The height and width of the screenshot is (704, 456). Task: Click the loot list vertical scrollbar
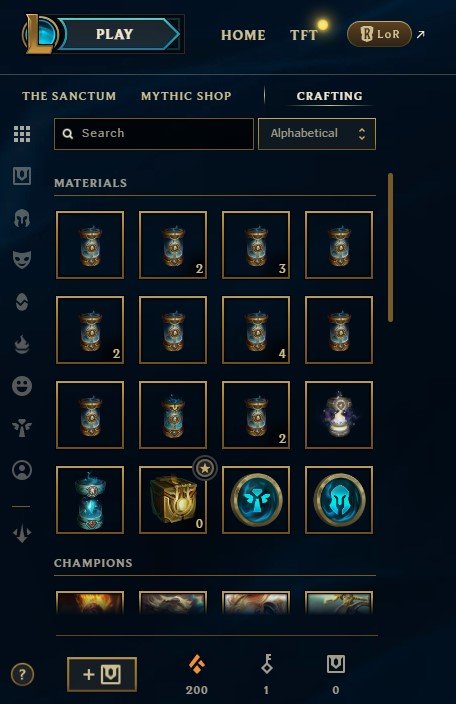click(x=390, y=247)
